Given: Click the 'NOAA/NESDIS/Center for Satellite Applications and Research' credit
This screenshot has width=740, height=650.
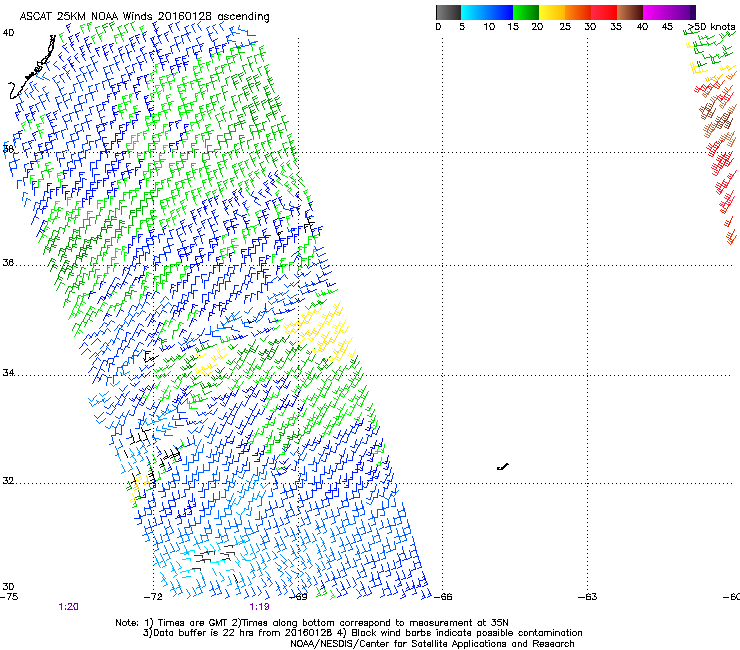Looking at the screenshot, I should coord(432,644).
